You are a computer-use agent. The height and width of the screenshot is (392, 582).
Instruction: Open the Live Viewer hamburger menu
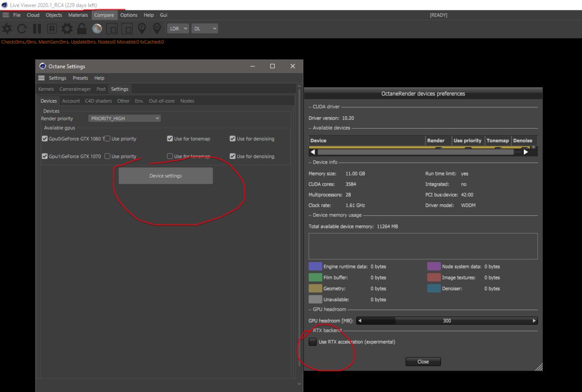6,15
